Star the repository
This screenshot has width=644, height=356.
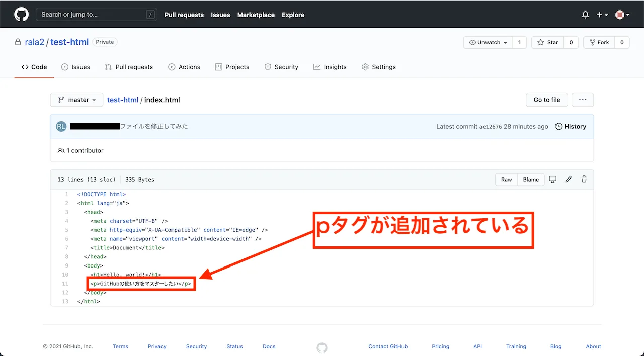tap(548, 42)
